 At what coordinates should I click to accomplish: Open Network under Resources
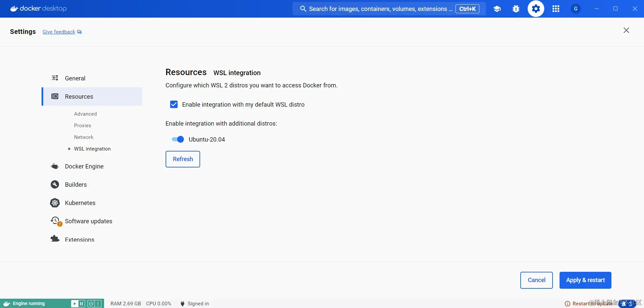(x=84, y=137)
